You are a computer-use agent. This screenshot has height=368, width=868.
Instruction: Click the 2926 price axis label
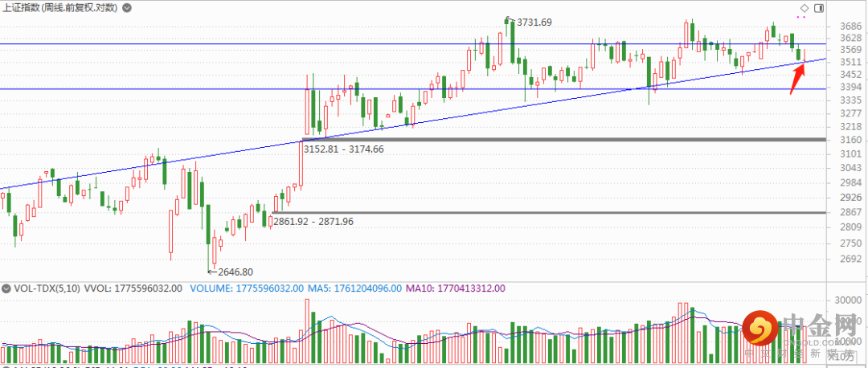pos(850,197)
